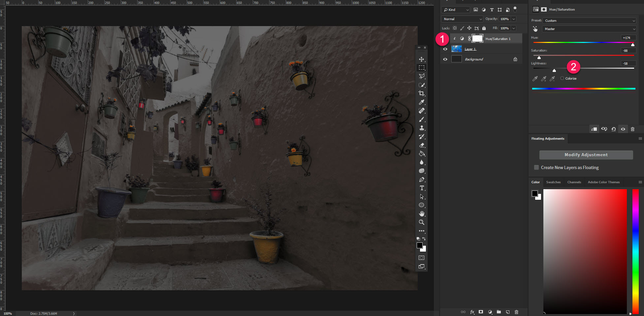
Task: Select the History Brush tool
Action: [421, 136]
